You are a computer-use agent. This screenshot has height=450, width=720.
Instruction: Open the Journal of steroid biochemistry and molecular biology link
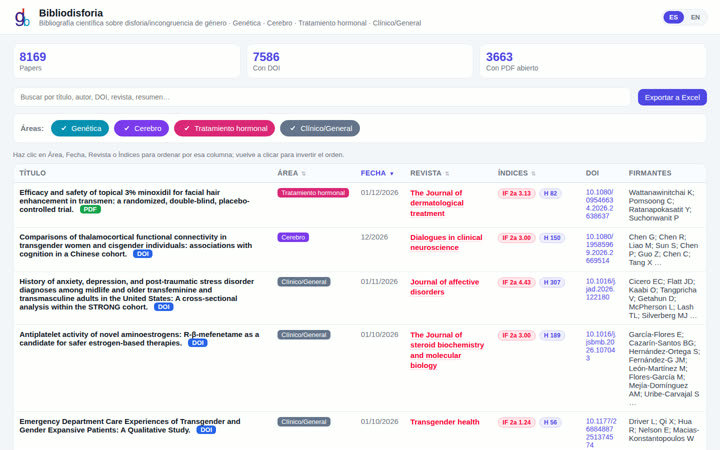447,350
